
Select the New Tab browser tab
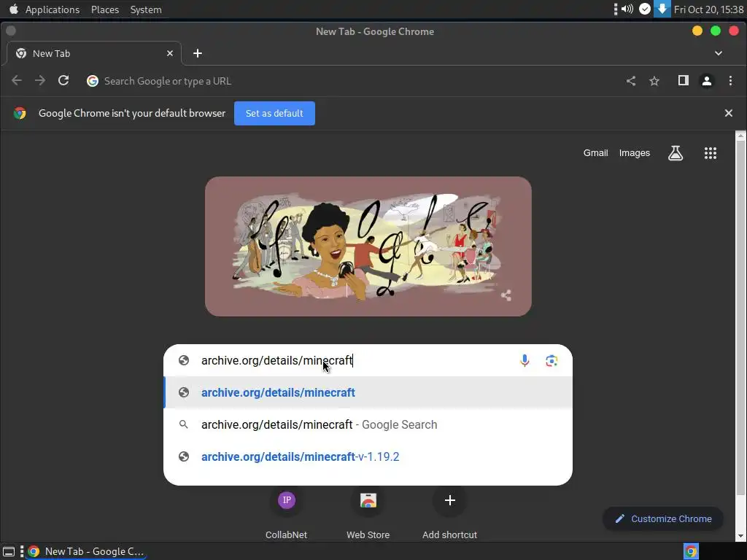(93, 53)
